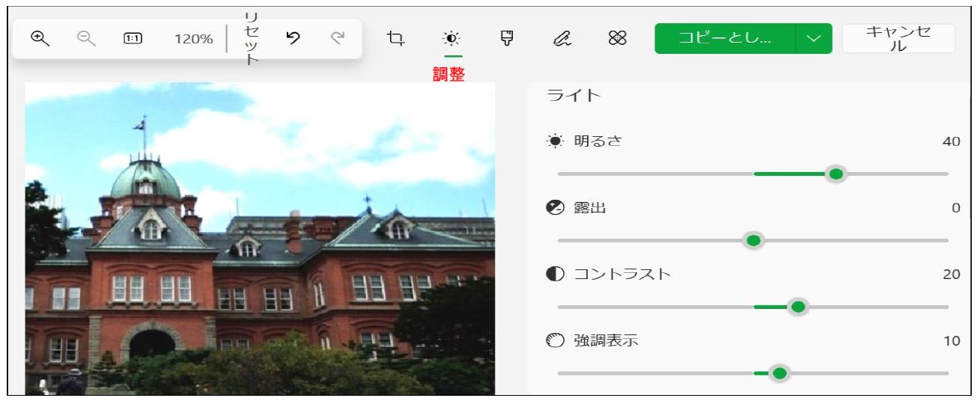980x404 pixels.
Task: Expand the save options dropdown arrow
Action: click(x=814, y=38)
